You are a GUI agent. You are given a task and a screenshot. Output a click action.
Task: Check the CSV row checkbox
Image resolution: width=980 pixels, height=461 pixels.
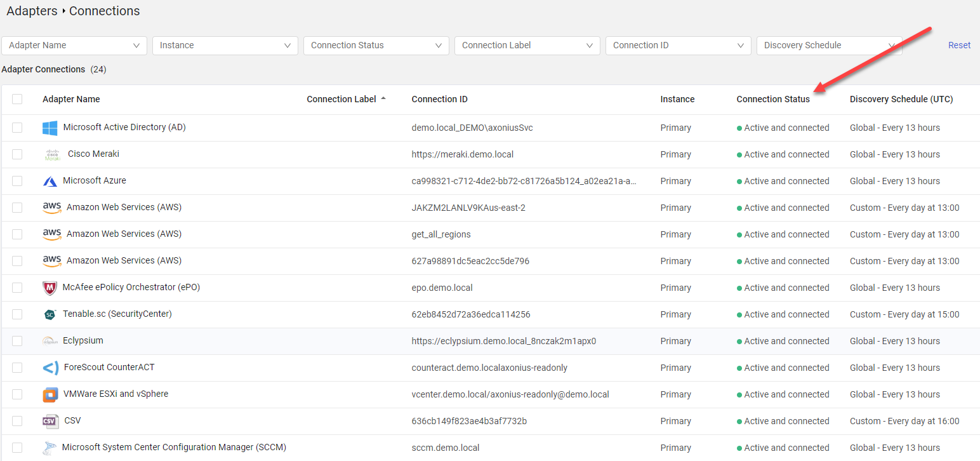click(17, 421)
